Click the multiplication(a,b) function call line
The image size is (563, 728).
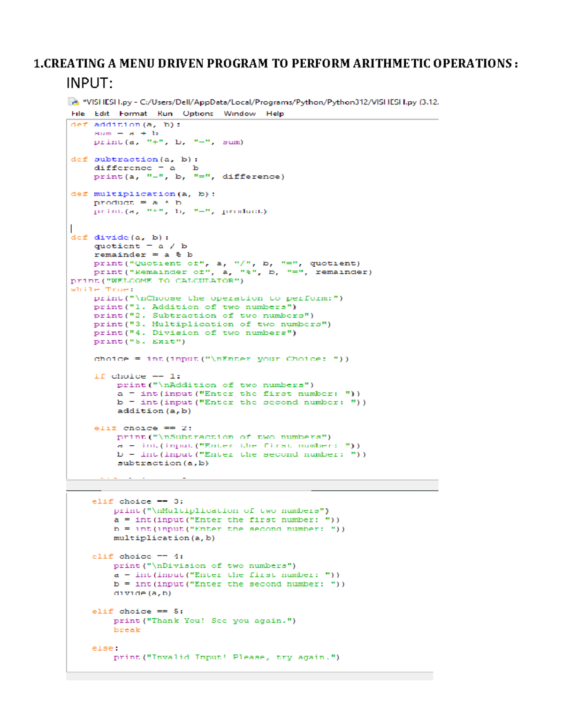(x=163, y=538)
